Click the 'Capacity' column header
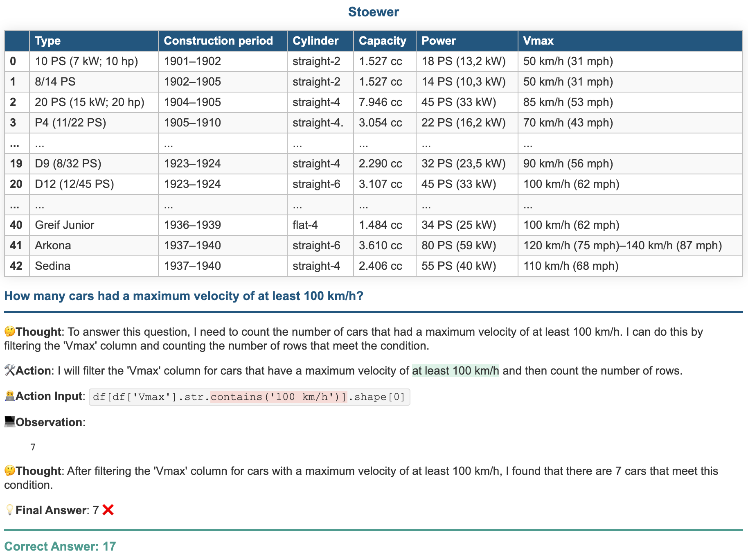748x560 pixels. click(385, 41)
